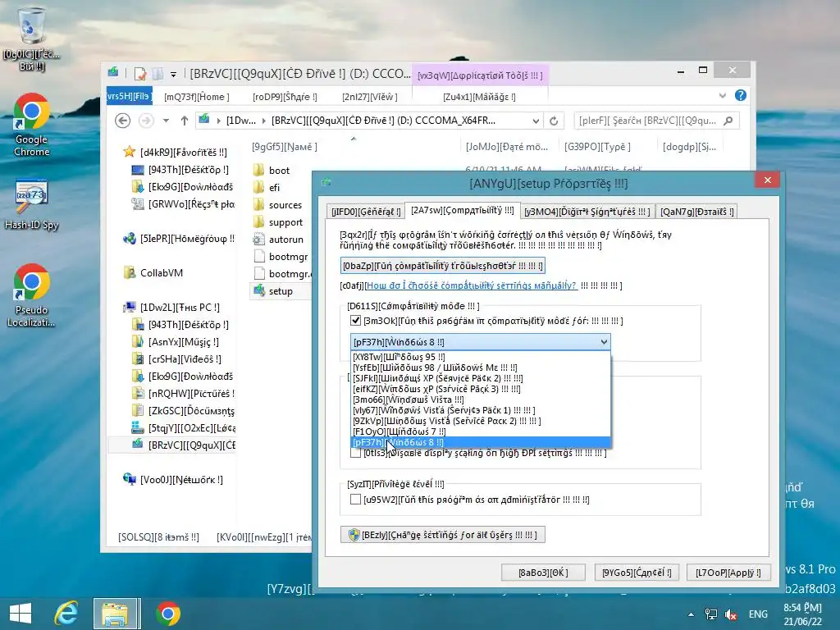The width and height of the screenshot is (840, 630).
Task: Open choose compatibility settings manually link
Action: pyautogui.click(x=471, y=285)
